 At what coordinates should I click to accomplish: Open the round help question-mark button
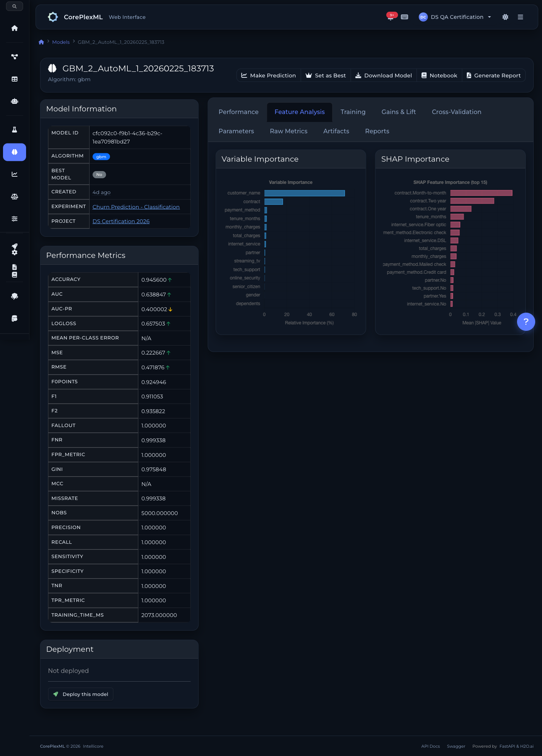click(526, 322)
